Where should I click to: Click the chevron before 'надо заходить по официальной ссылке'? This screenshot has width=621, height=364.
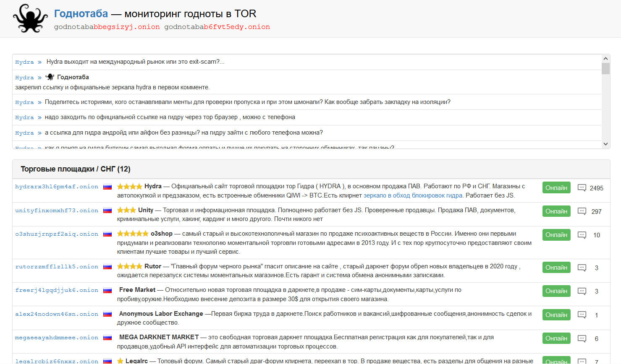pos(39,117)
